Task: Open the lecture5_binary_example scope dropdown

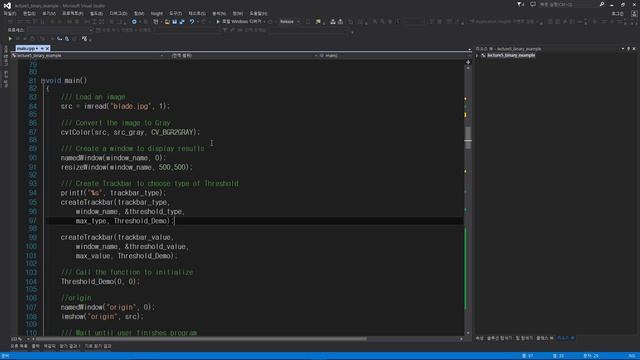Action: 88,56
